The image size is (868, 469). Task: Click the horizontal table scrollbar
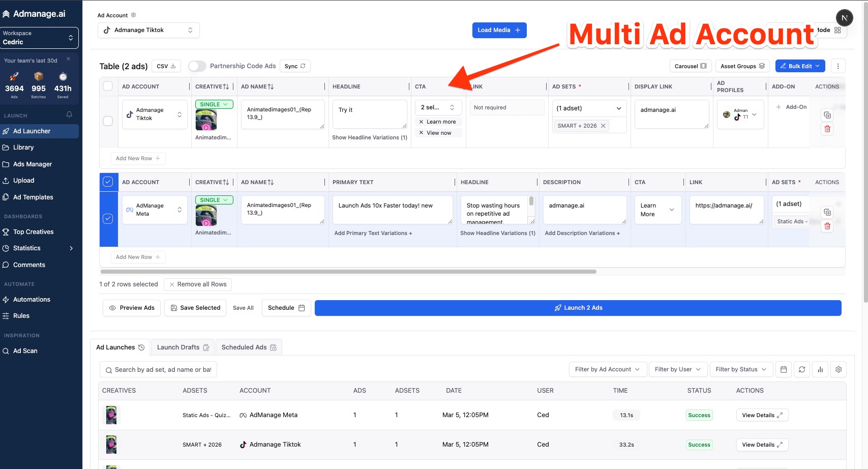(348, 272)
